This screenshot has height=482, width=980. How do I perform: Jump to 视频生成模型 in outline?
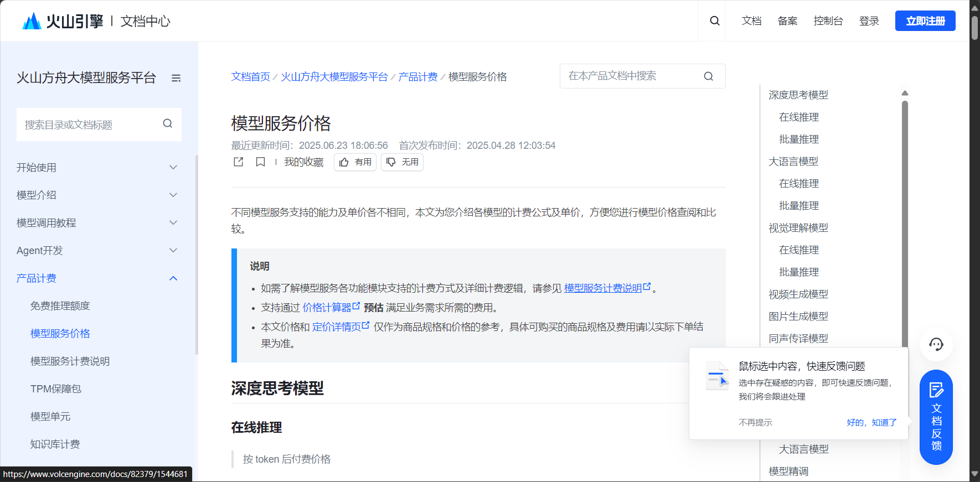tap(798, 294)
